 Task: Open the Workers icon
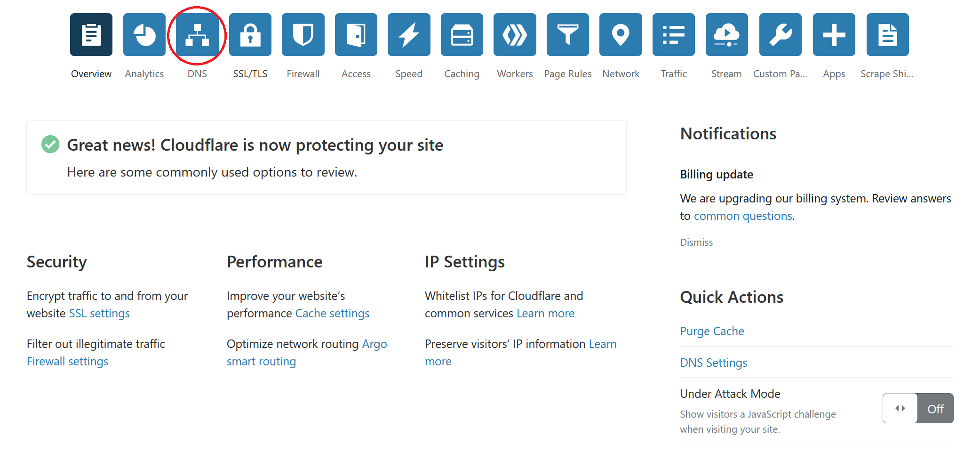click(x=515, y=35)
